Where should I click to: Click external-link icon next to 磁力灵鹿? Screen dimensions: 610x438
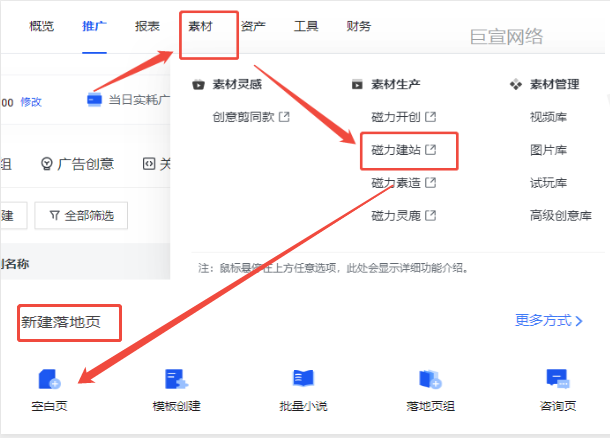coord(431,215)
